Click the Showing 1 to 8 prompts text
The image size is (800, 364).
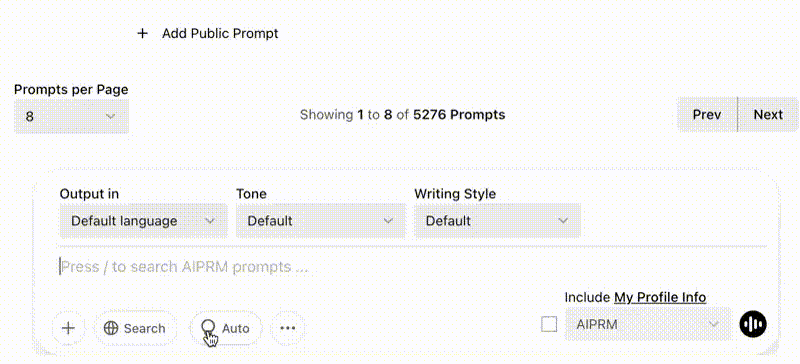[x=403, y=115]
